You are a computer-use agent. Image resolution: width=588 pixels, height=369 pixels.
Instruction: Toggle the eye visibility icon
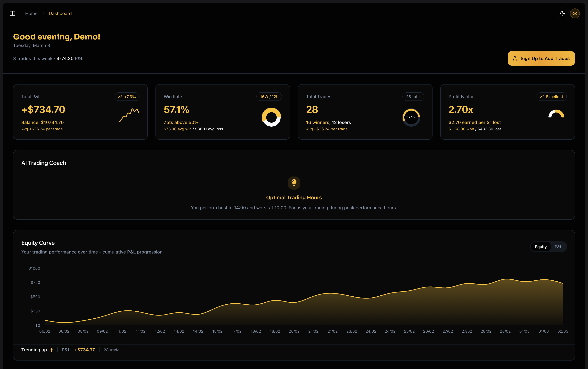(575, 13)
